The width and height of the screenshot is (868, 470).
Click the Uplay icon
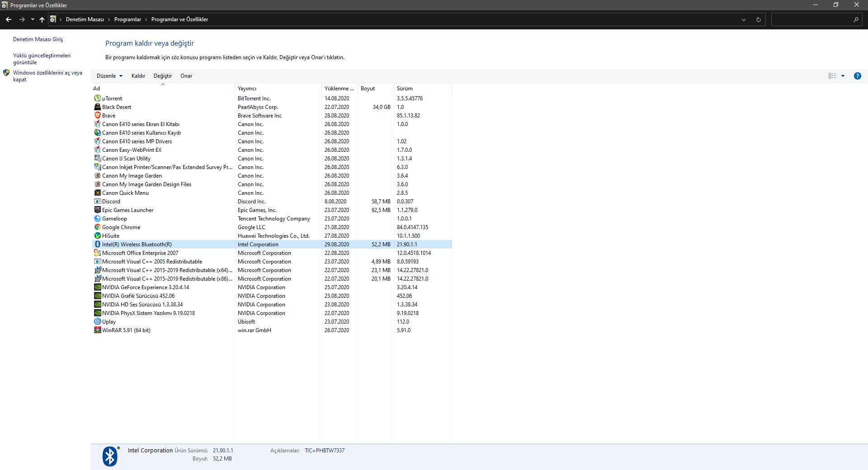click(97, 321)
